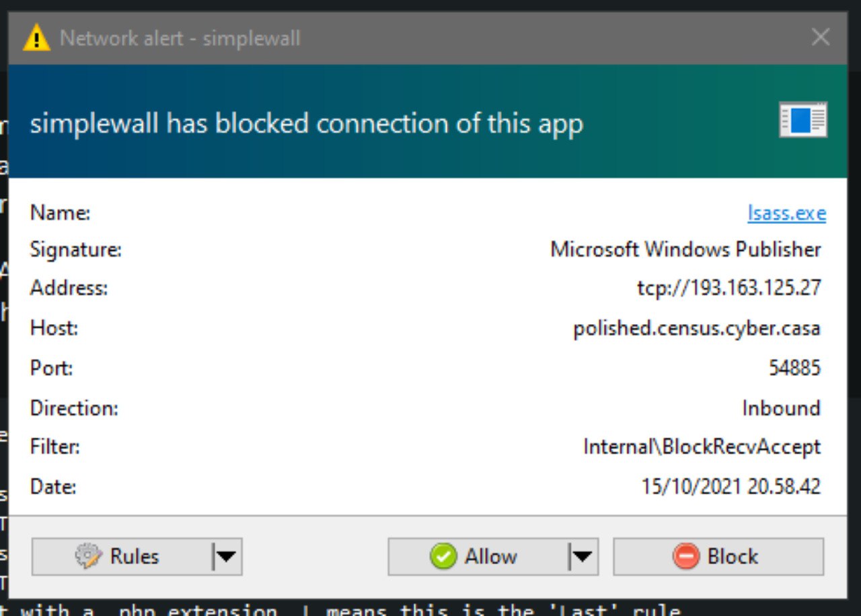861x616 pixels.
Task: Click the 'Name:' label
Action: point(61,213)
